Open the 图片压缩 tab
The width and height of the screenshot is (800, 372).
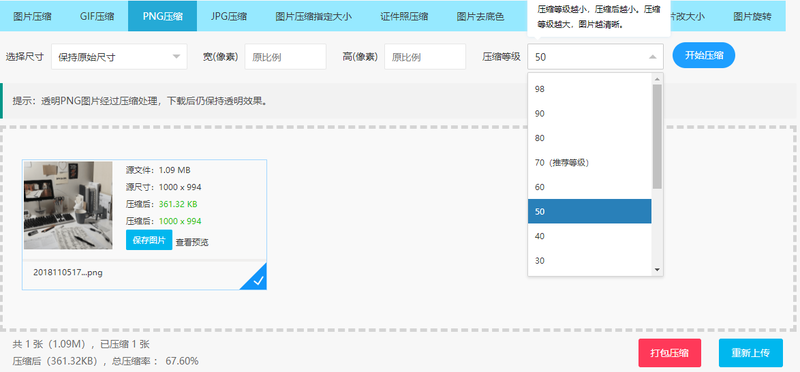[x=32, y=16]
